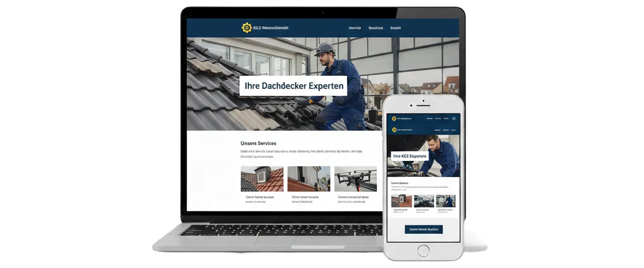Tap the mechanic thumbnail on phone screen
The height and width of the screenshot is (268, 644).
point(445,201)
